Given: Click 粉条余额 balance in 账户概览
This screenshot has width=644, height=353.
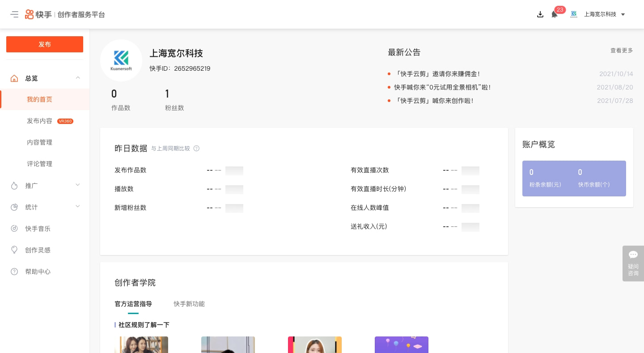Looking at the screenshot, I should pyautogui.click(x=545, y=178).
